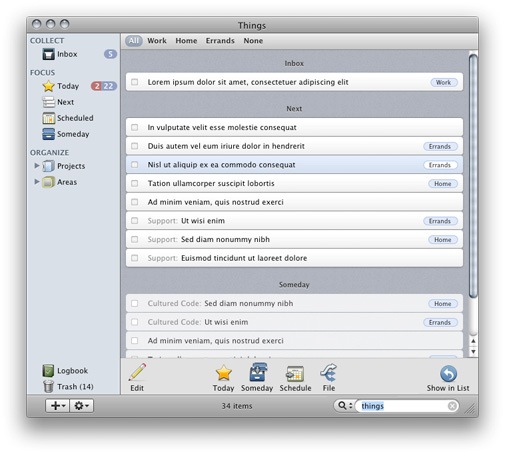Expand the Projects disclosure triangle

click(37, 166)
